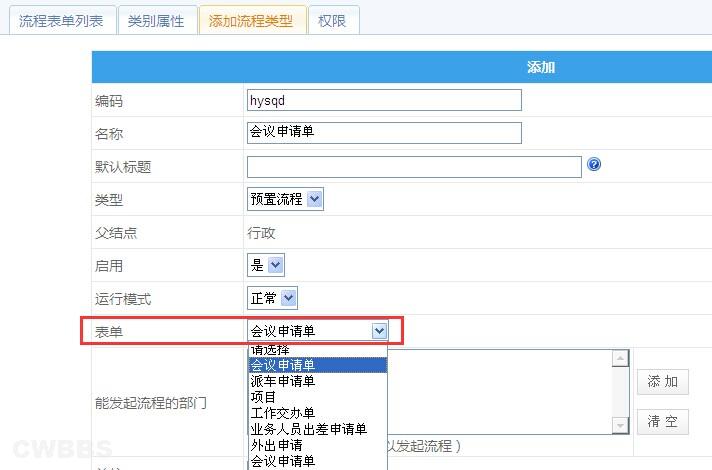
Task: Select 派车申请单 from the dropdown list
Action: tap(318, 381)
